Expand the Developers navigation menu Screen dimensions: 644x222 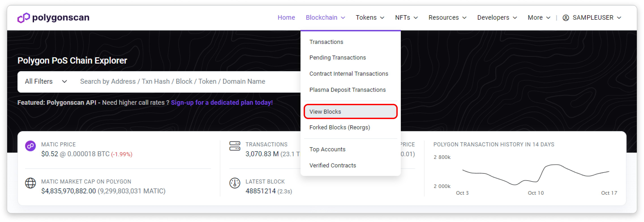tap(497, 18)
